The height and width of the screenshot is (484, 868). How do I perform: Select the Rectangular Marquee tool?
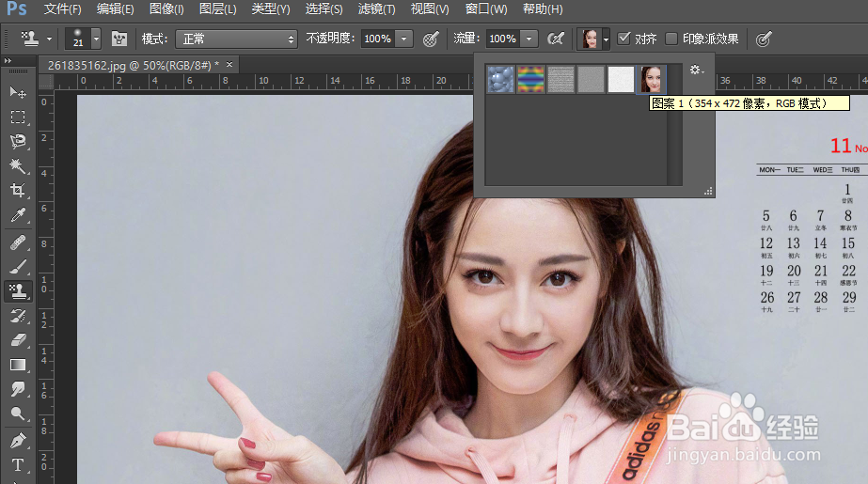pos(18,117)
